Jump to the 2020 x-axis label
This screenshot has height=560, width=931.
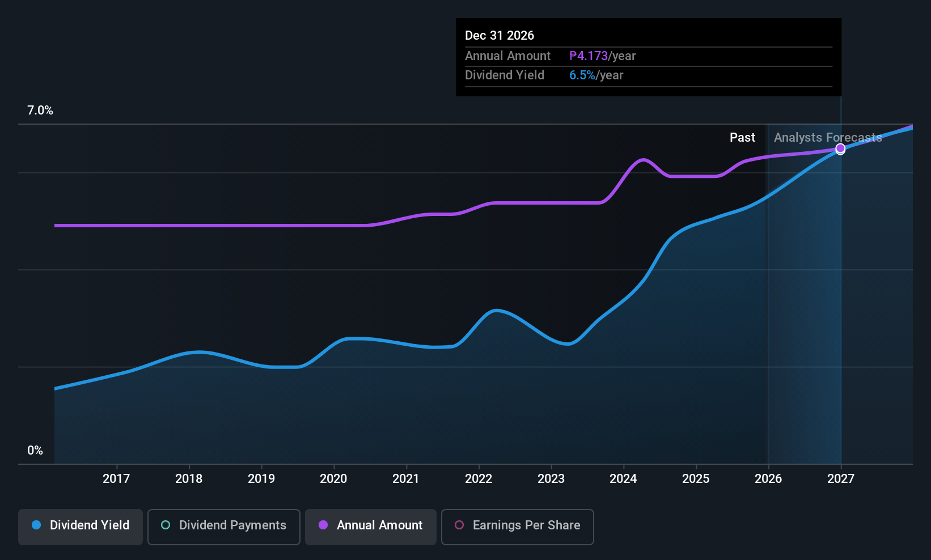point(333,479)
